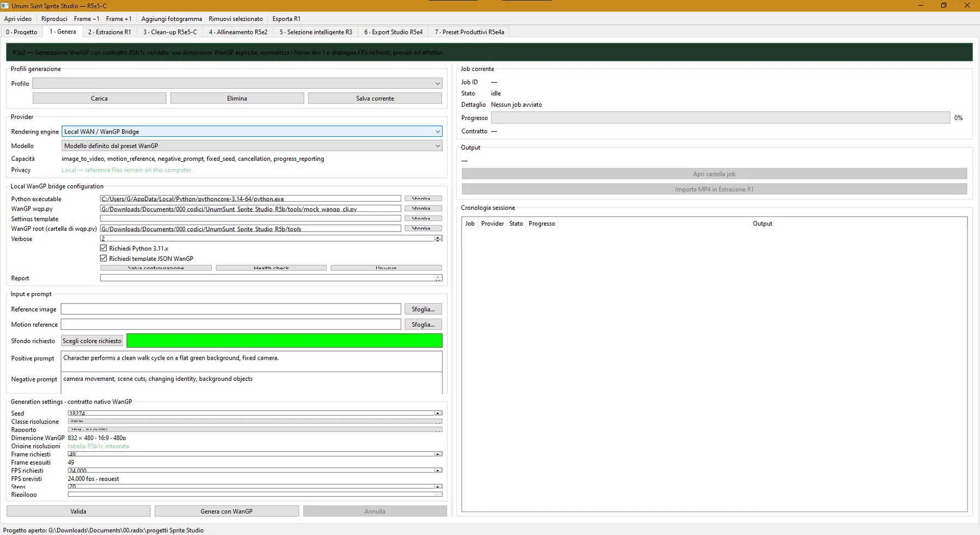Image resolution: width=980 pixels, height=535 pixels.
Task: Click the Carica profile button
Action: [99, 98]
